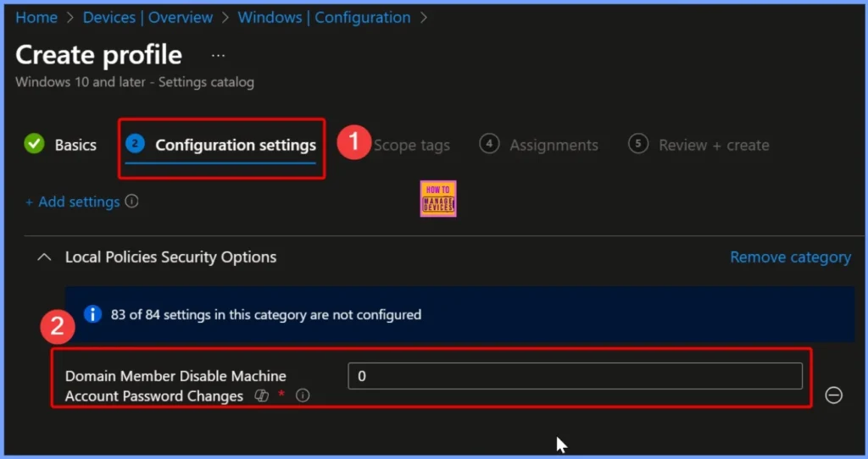868x459 pixels.
Task: Click the info icon next to Password Changes
Action: pyautogui.click(x=303, y=395)
